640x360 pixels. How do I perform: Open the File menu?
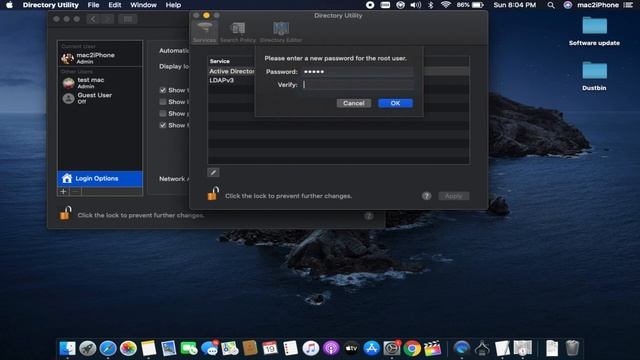[x=93, y=5]
